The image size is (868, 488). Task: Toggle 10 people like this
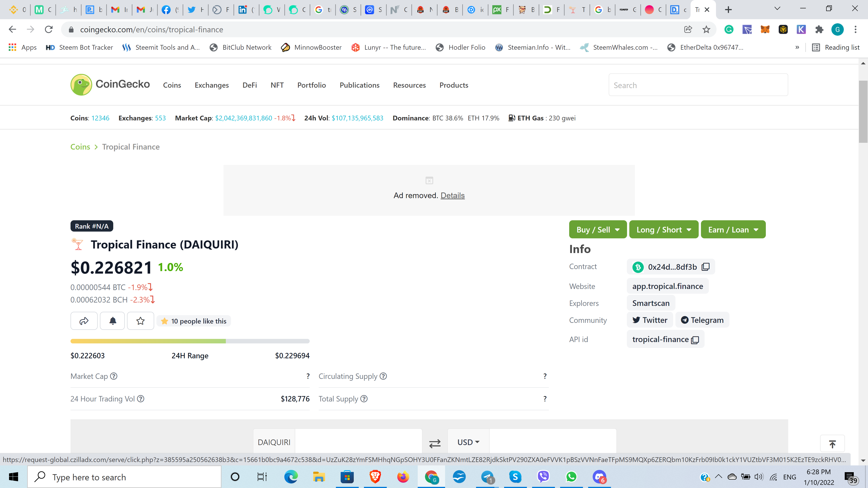click(x=194, y=321)
